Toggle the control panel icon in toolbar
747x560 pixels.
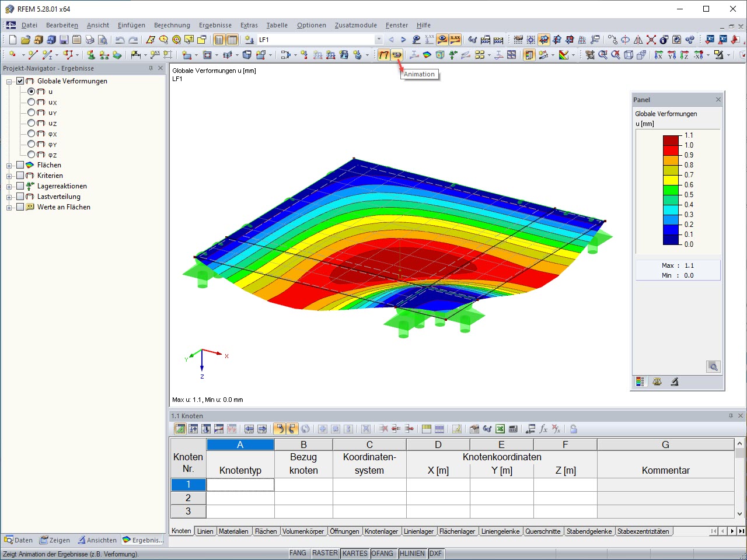(529, 55)
